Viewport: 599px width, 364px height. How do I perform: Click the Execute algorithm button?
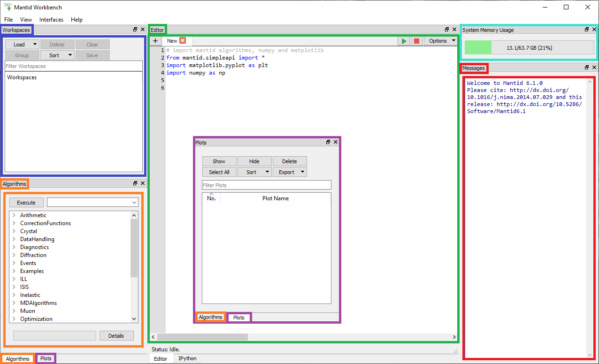pos(26,203)
